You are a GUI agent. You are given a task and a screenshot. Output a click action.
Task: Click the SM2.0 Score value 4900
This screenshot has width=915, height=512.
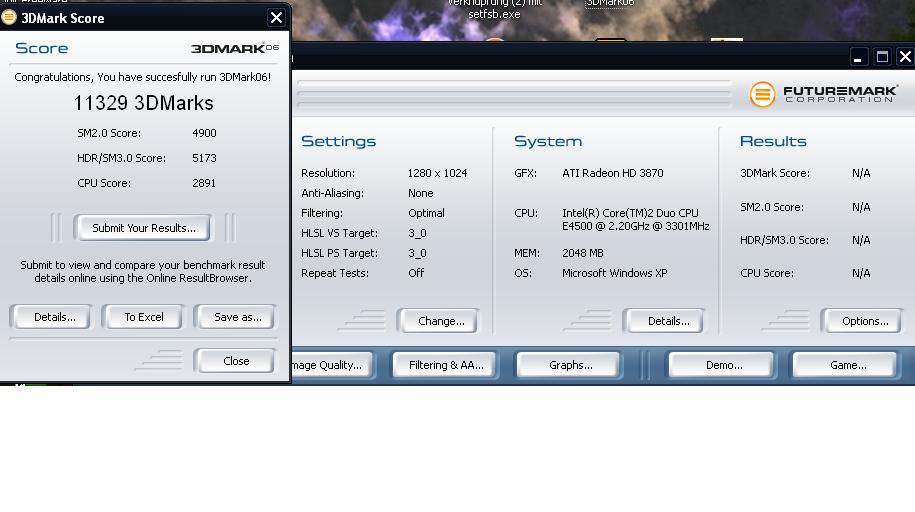coord(204,133)
